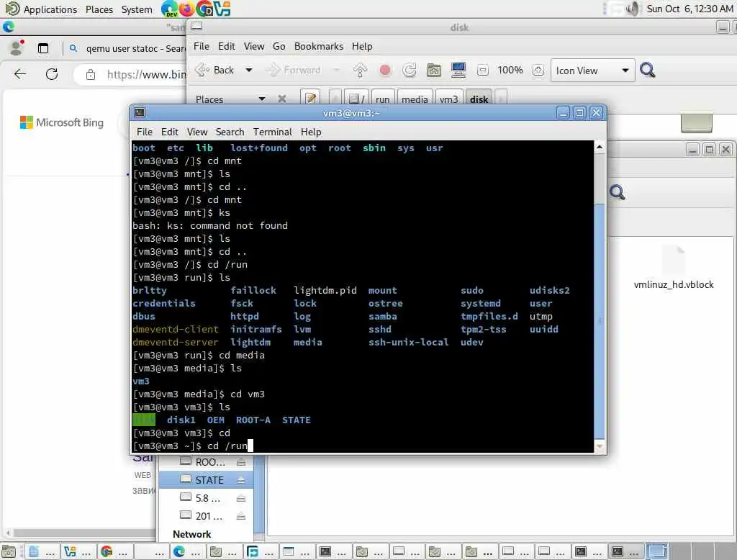The width and height of the screenshot is (737, 560).
Task: Go to Home folder in file manager
Action: [434, 70]
